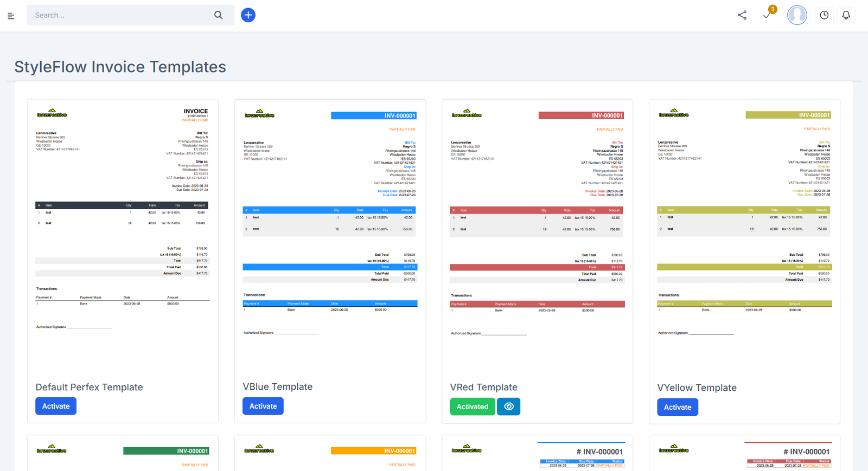Click into the Search field
Image resolution: width=868 pixels, height=471 pixels.
click(119, 15)
